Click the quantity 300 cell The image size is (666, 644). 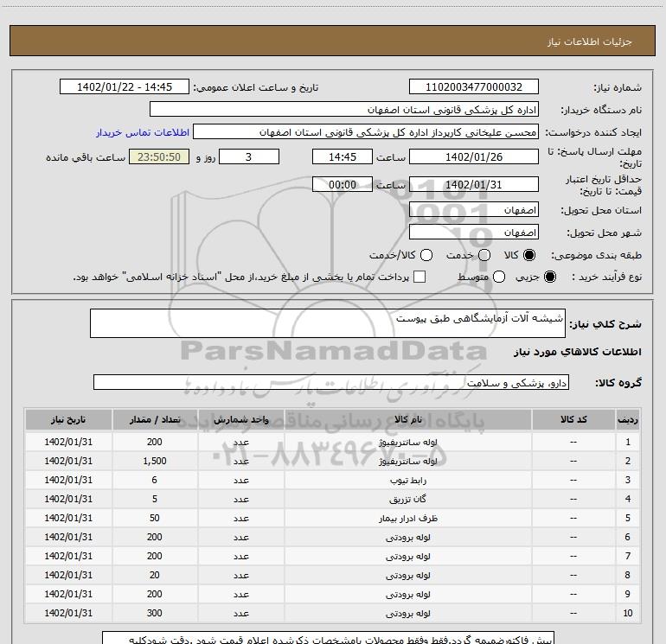(x=155, y=614)
